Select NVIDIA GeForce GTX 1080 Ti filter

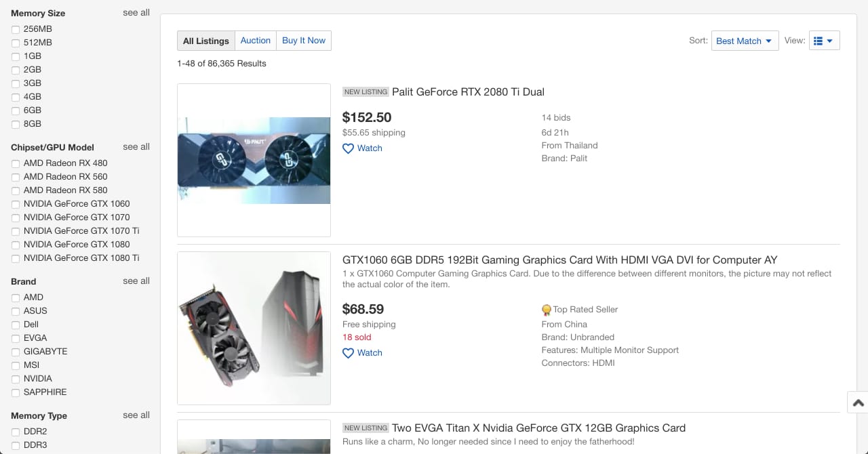pos(16,258)
